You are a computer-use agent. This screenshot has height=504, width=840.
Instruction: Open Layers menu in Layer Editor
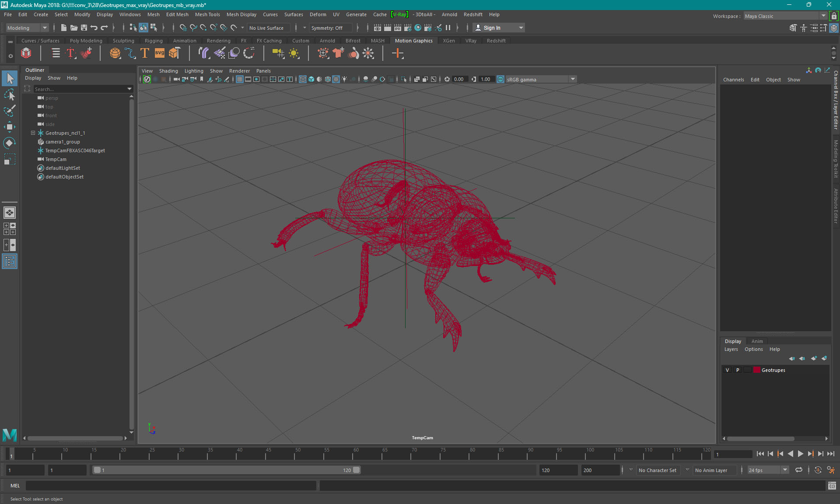tap(731, 349)
